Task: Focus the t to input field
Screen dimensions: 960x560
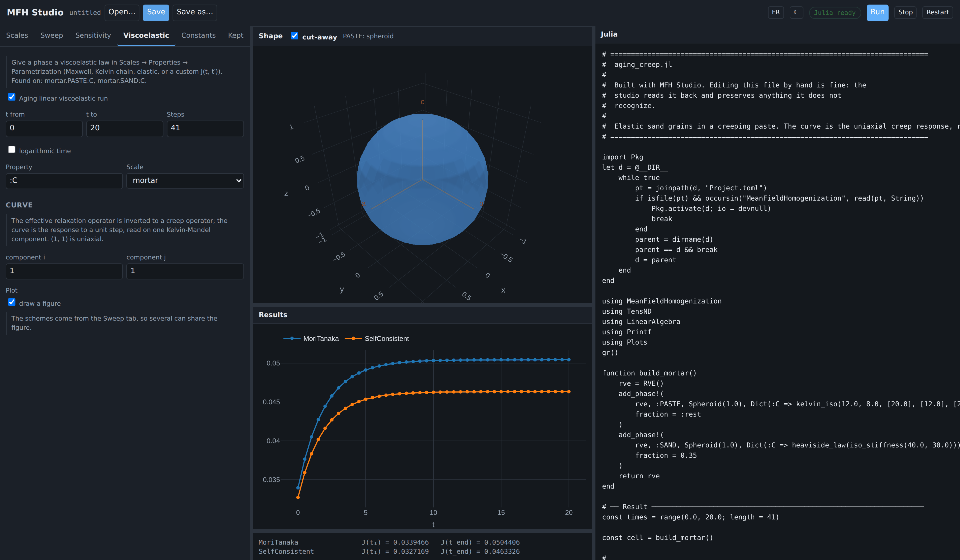Action: point(125,128)
